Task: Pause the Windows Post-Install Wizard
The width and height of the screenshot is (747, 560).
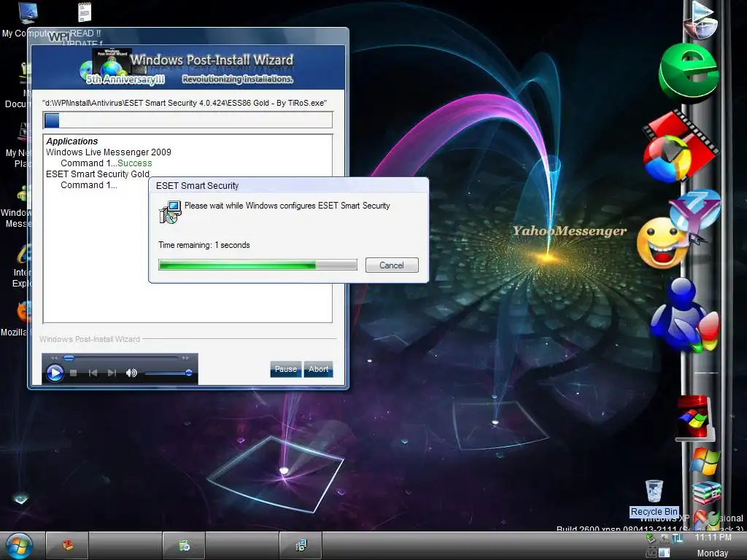Action: [x=285, y=369]
